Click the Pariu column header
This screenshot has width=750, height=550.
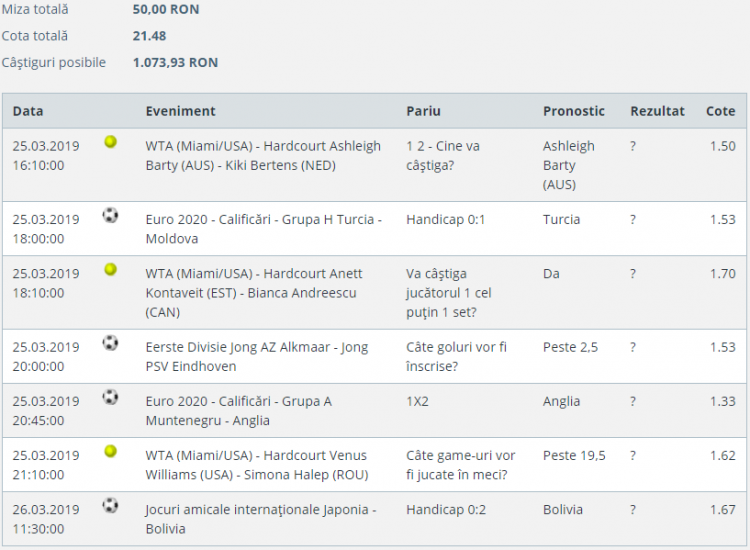point(423,111)
